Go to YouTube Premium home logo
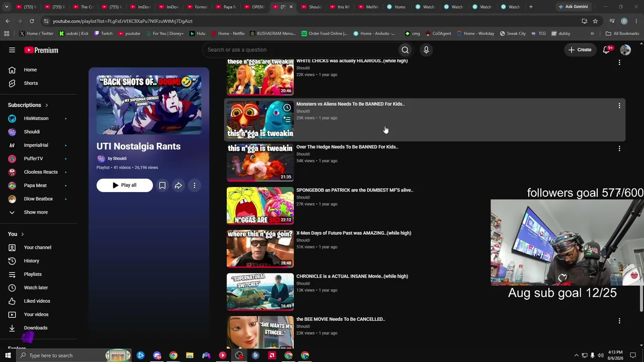 (41, 50)
